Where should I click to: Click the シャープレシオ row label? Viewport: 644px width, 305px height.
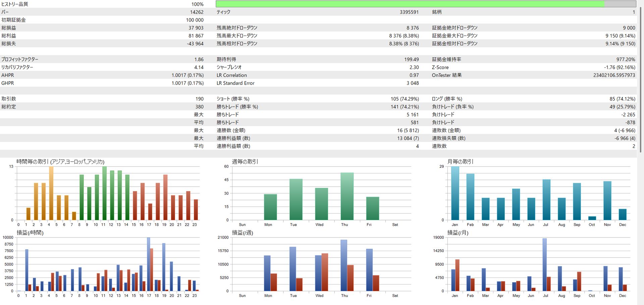(x=229, y=67)
